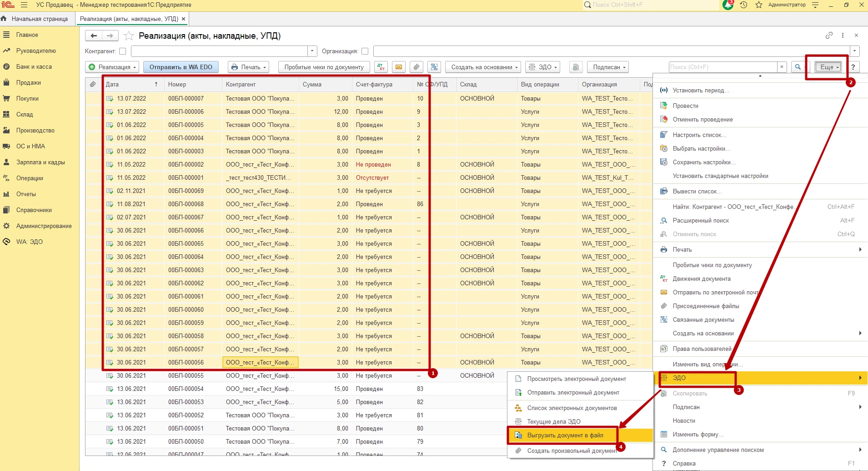Viewport: 868px width, 471px height.
Task: Click Пробитые чеки по документу button
Action: pyautogui.click(x=324, y=67)
